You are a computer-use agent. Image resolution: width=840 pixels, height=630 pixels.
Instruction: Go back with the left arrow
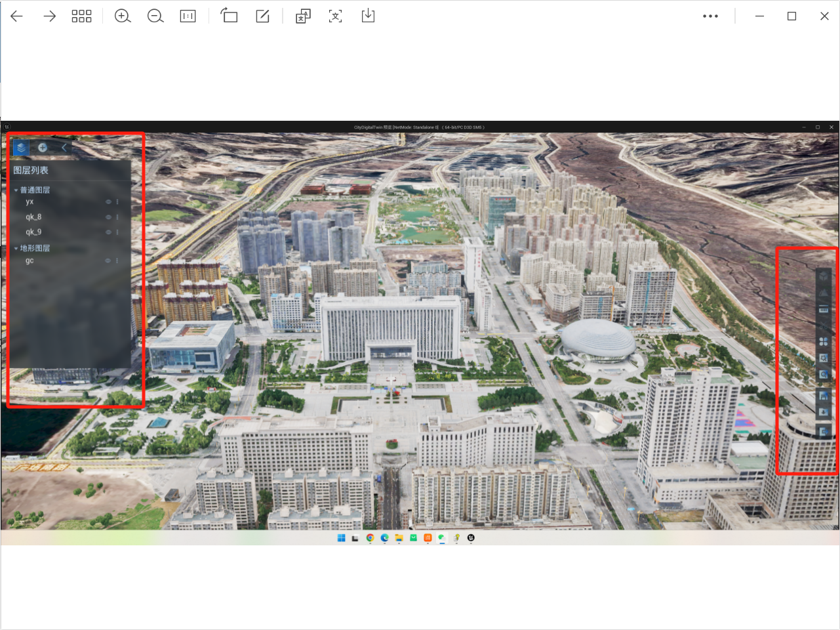pos(17,16)
